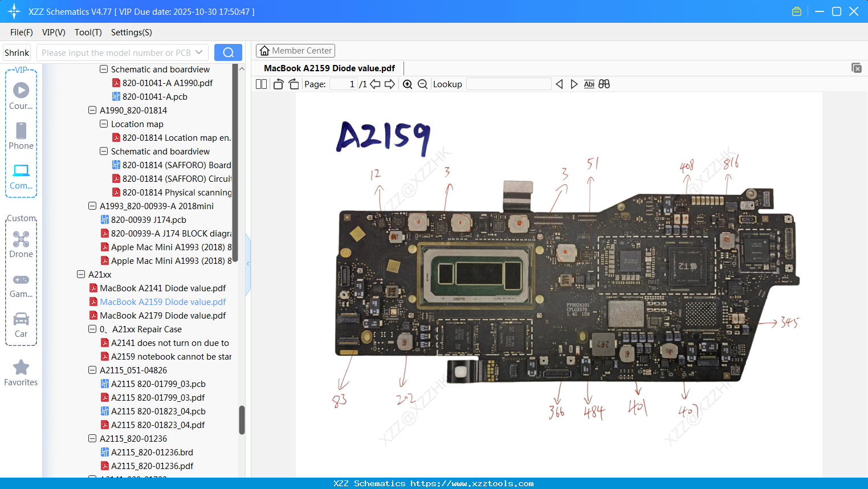Zoom out of the PDF
The image size is (868, 489).
[x=422, y=84]
